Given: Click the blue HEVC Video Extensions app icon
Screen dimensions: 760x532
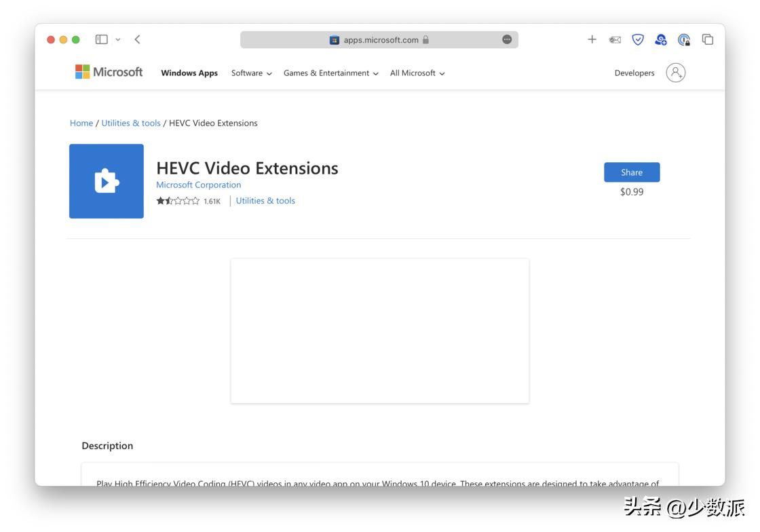Looking at the screenshot, I should click(106, 180).
